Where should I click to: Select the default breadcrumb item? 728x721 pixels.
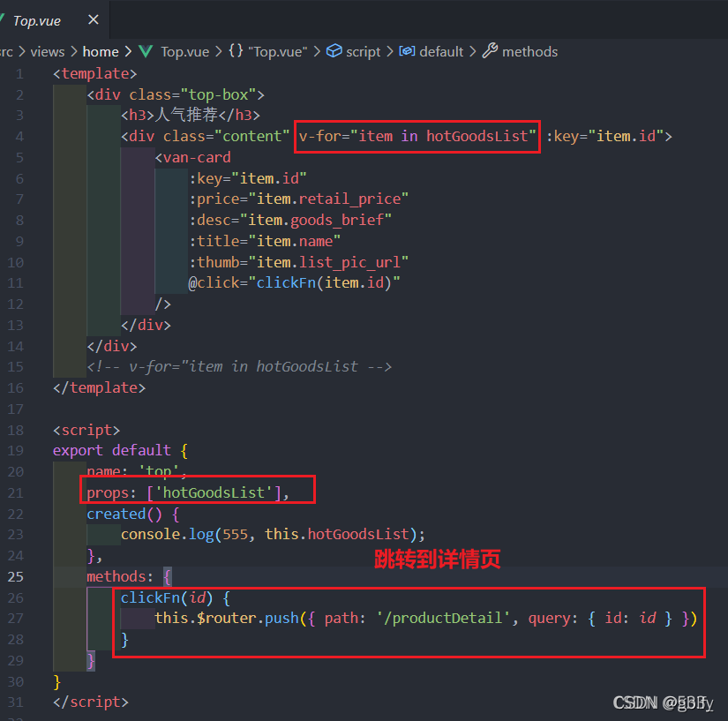[x=441, y=51]
